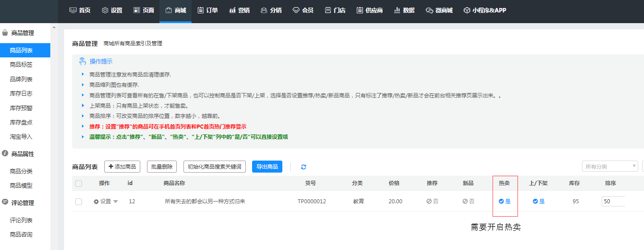
Task: Click the 商品属性 info icon in sidebar
Action: [5, 153]
